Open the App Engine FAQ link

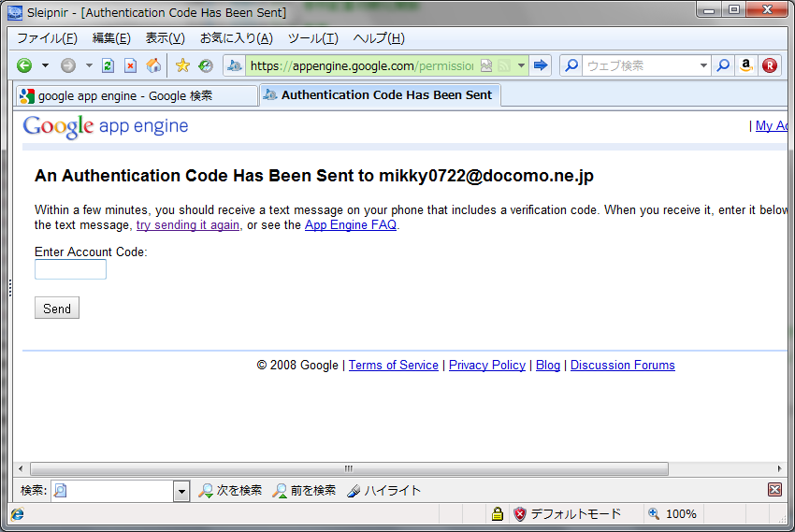(x=351, y=225)
